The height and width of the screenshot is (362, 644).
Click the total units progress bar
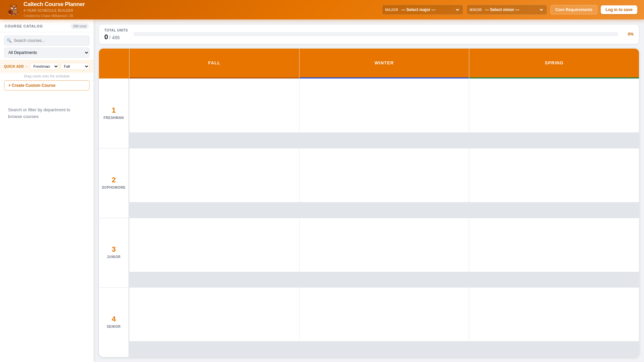click(376, 34)
